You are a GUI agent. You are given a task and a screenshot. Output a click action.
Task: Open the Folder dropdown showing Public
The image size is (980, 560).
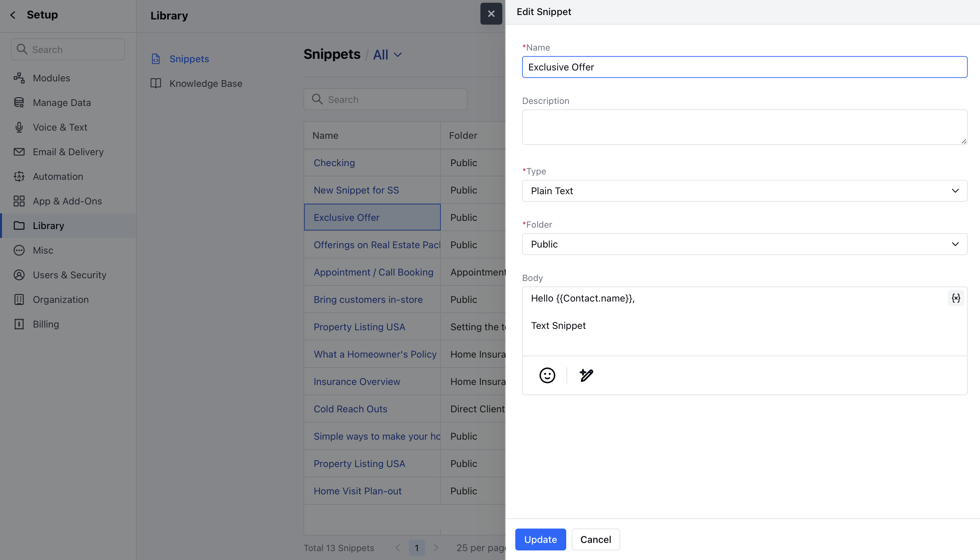coord(744,244)
